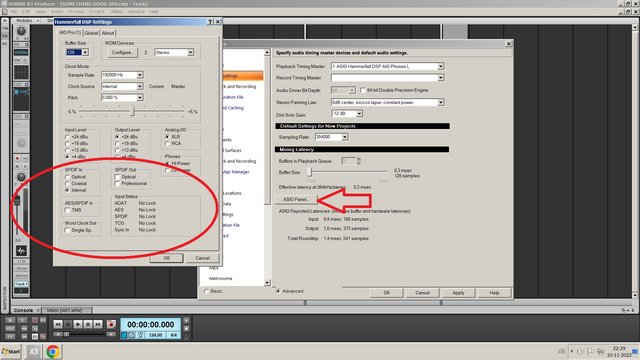The height and width of the screenshot is (360, 640).
Task: Switch to Global tab in Hammerfall settings
Action: coord(91,33)
